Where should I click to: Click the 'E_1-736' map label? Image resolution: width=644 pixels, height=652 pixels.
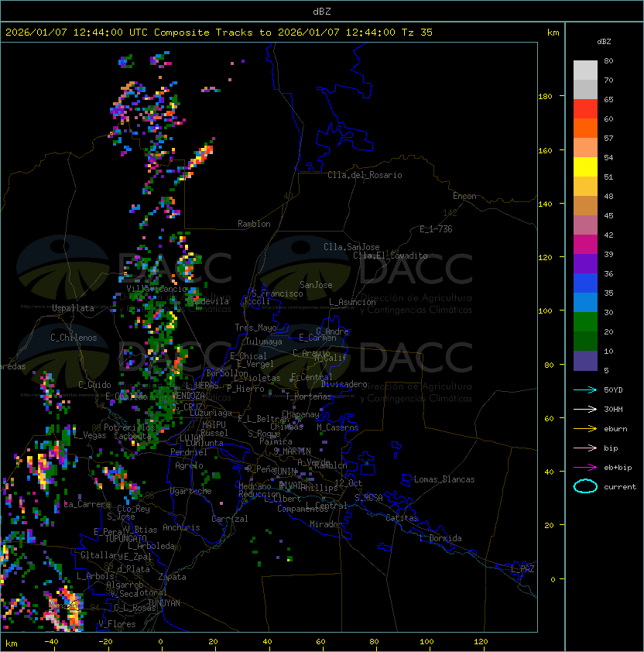[x=436, y=229]
